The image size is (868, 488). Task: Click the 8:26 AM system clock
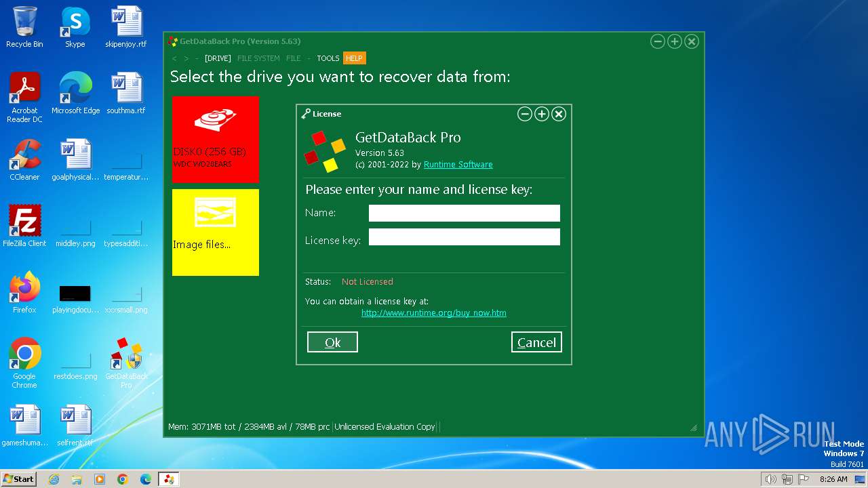click(833, 479)
